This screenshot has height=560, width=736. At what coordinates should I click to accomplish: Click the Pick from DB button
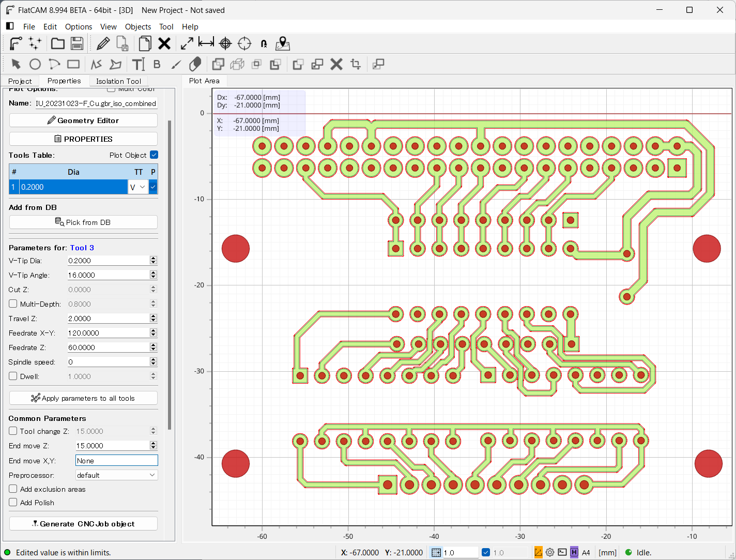(x=83, y=222)
